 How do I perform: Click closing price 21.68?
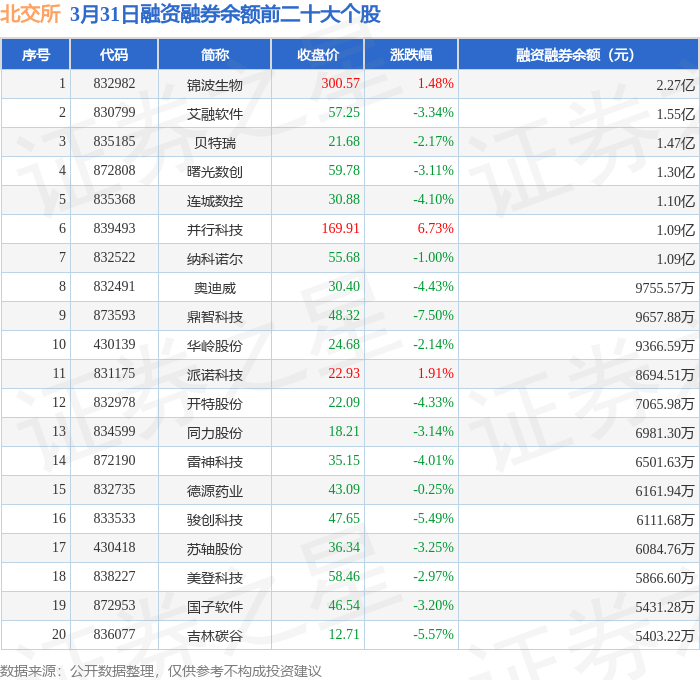344,142
